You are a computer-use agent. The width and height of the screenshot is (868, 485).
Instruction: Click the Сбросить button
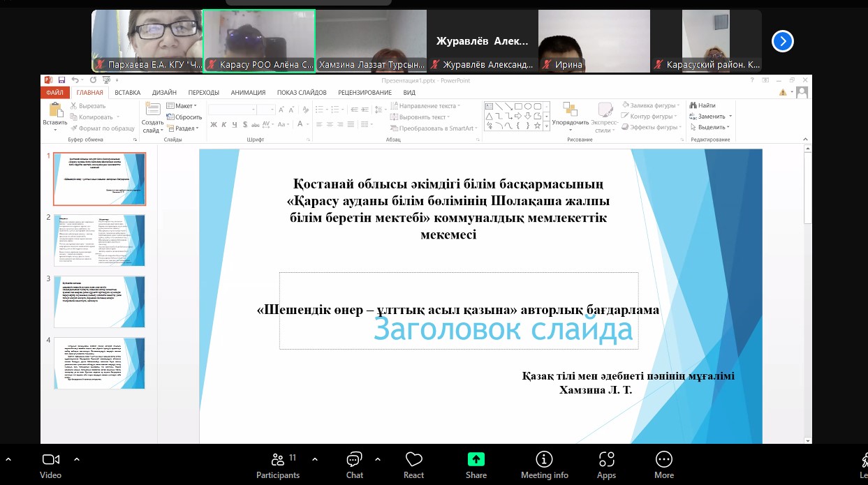pyautogui.click(x=184, y=117)
